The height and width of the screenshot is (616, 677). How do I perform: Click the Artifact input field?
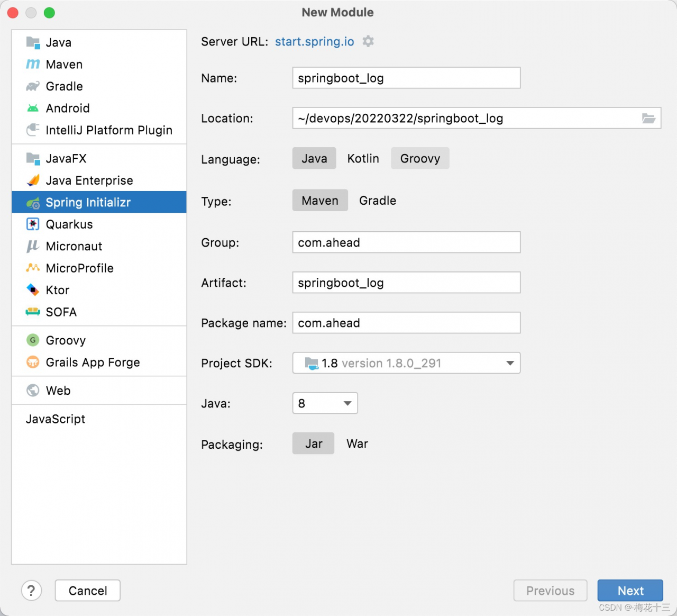coord(406,283)
